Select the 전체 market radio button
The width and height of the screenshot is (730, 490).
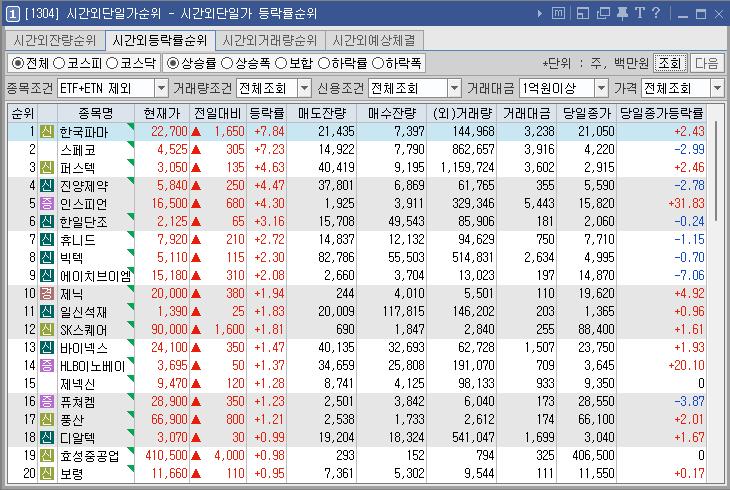click(x=18, y=63)
